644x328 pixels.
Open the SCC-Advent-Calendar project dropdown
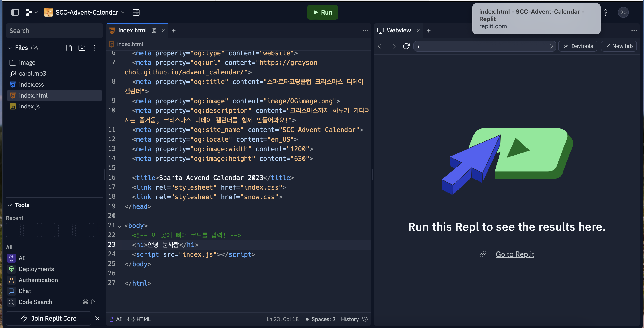click(x=84, y=12)
